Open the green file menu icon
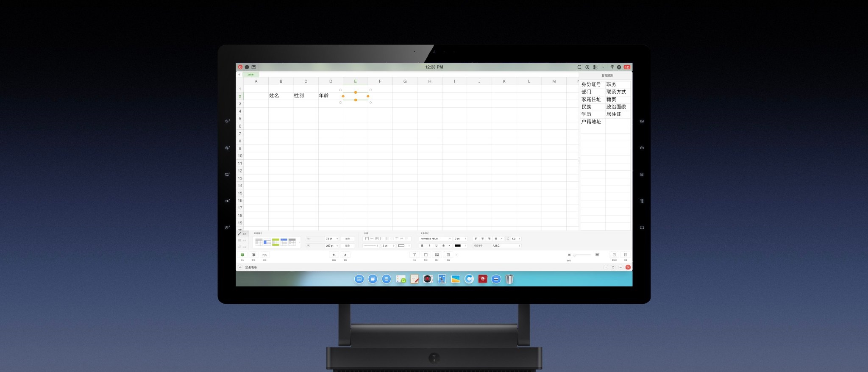This screenshot has height=372, width=868. pyautogui.click(x=242, y=255)
